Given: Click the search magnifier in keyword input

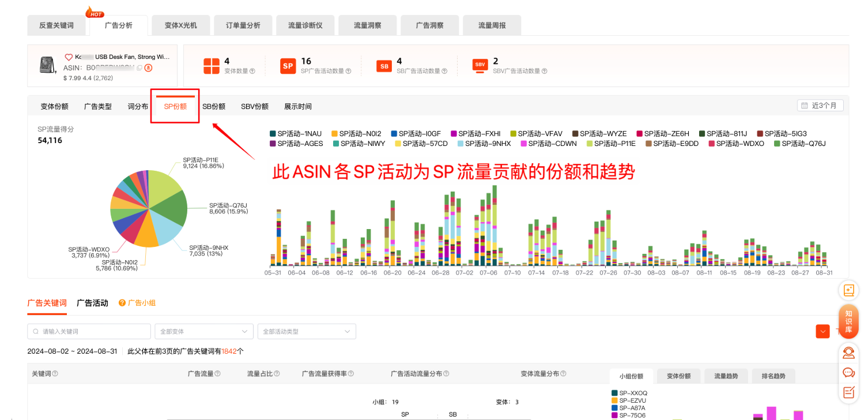Looking at the screenshot, I should (x=36, y=332).
